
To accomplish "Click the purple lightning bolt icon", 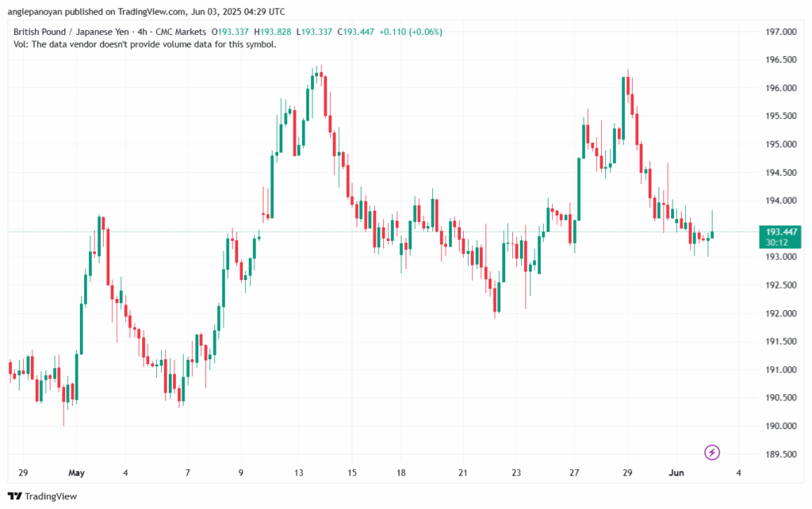I will pos(712,452).
